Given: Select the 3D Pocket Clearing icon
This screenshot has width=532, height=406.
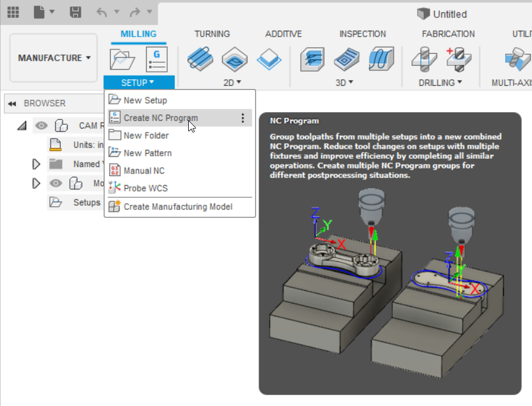Looking at the screenshot, I should [x=346, y=60].
